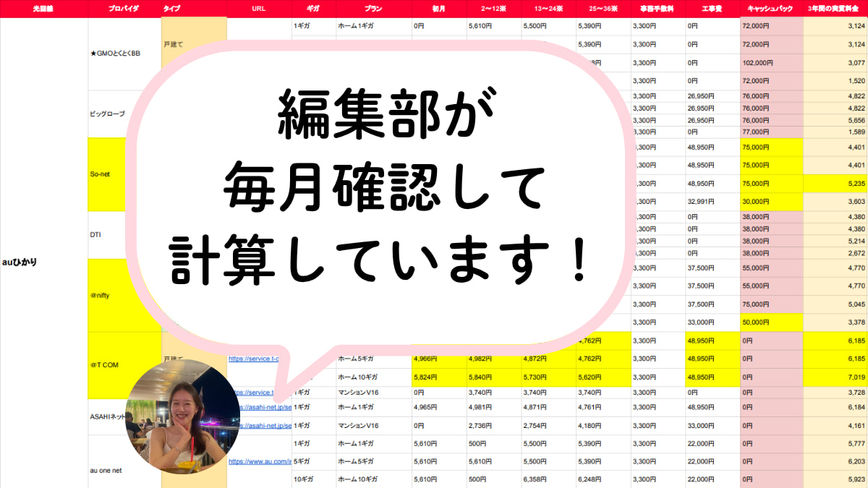The width and height of the screenshot is (868, 488).
Task: Select the 7,019 real cost cell
Action: point(835,377)
